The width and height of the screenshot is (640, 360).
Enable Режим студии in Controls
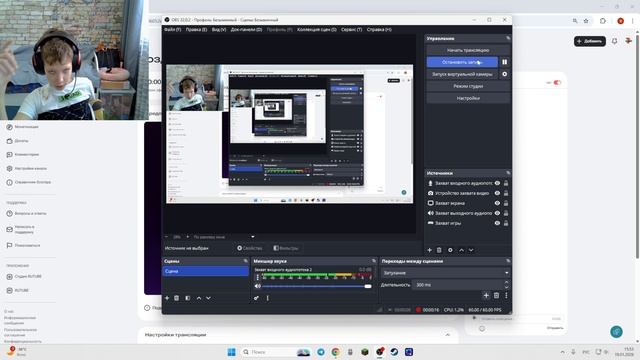tap(468, 86)
